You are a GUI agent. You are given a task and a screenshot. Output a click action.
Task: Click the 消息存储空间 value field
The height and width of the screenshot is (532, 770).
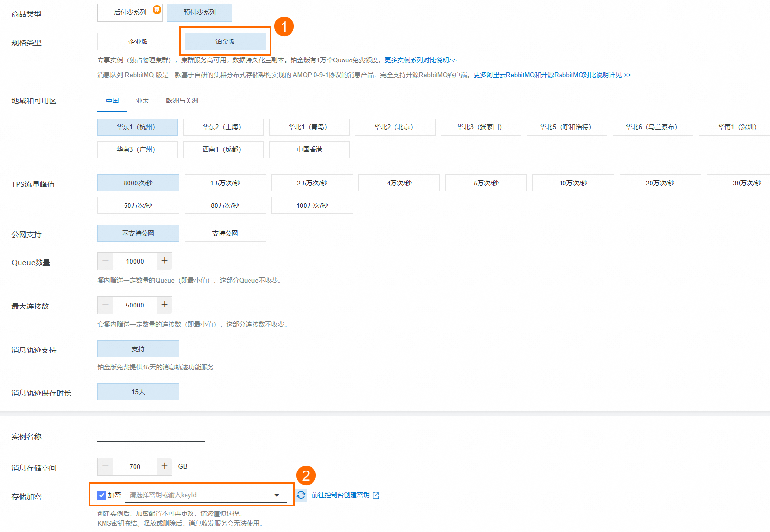pyautogui.click(x=135, y=466)
